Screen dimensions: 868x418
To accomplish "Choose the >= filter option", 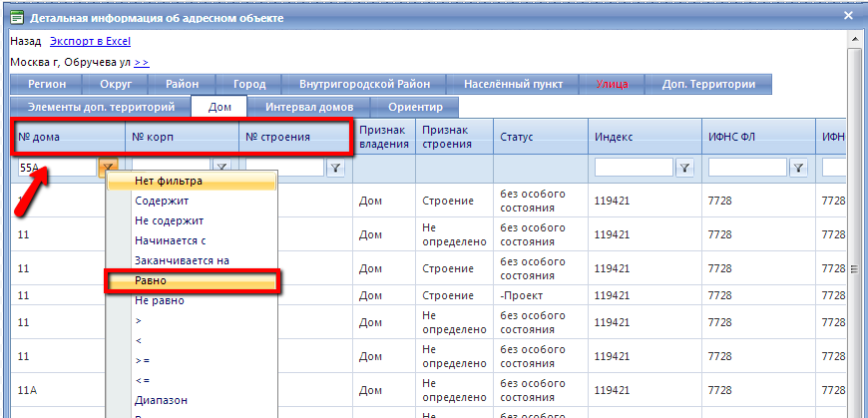I will click(x=192, y=360).
